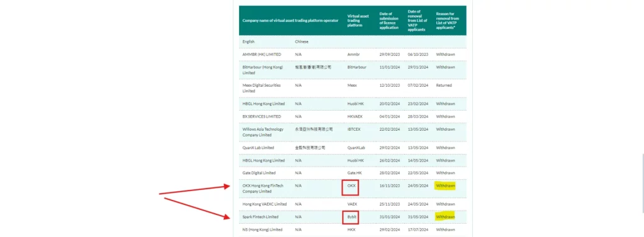644x237 pixels.
Task: Click removal date 22/05/2024
Action: point(418,173)
